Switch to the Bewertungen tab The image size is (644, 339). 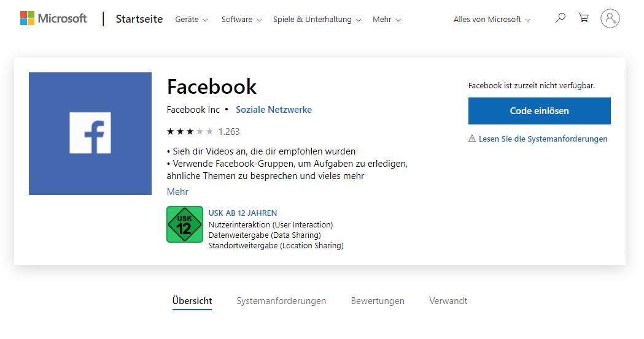tap(378, 301)
